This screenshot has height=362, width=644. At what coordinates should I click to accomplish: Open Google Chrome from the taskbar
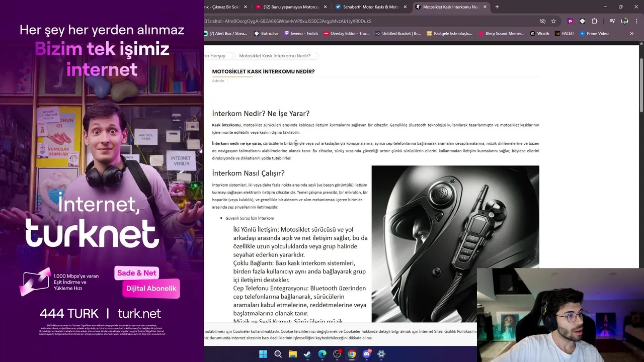coord(352,354)
